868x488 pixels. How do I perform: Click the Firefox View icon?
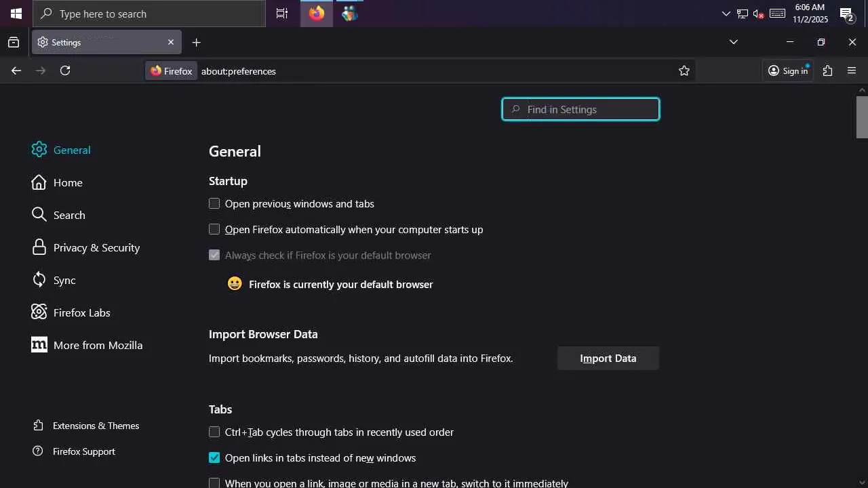pos(14,42)
